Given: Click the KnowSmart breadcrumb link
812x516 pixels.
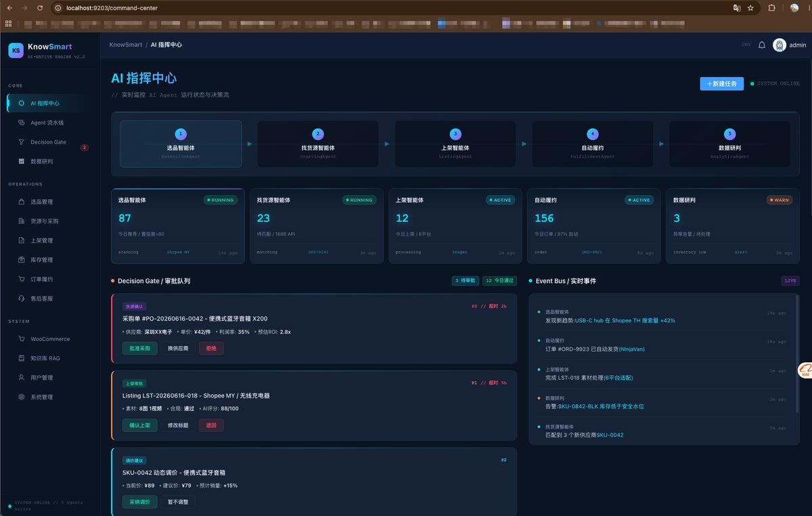Looking at the screenshot, I should [x=126, y=45].
